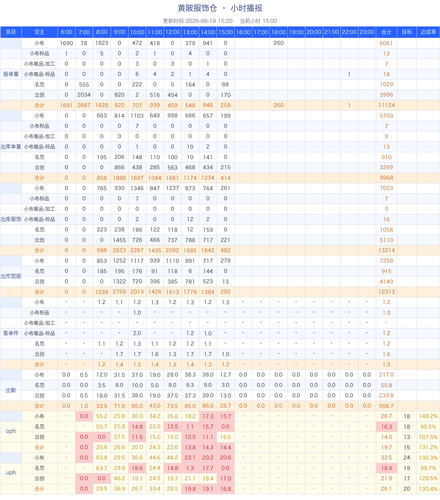Click the total cell 13214
Viewport: 440px width, 500px height.
[386, 250]
